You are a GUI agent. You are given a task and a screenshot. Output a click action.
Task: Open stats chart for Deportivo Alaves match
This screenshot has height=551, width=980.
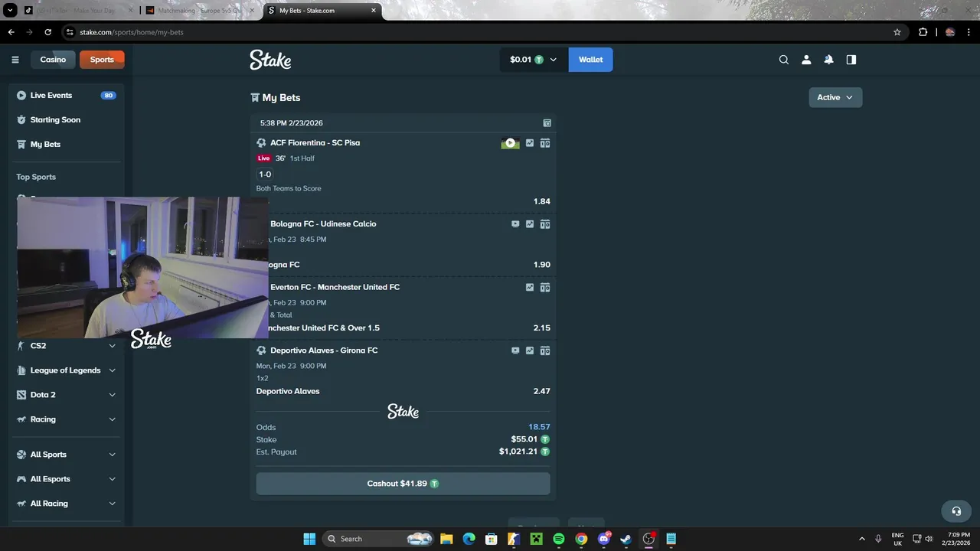[x=530, y=350]
